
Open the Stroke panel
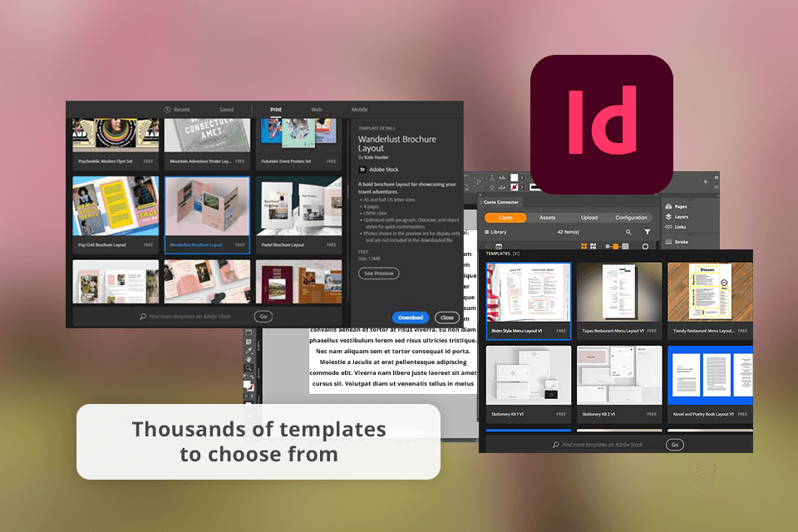(677, 243)
